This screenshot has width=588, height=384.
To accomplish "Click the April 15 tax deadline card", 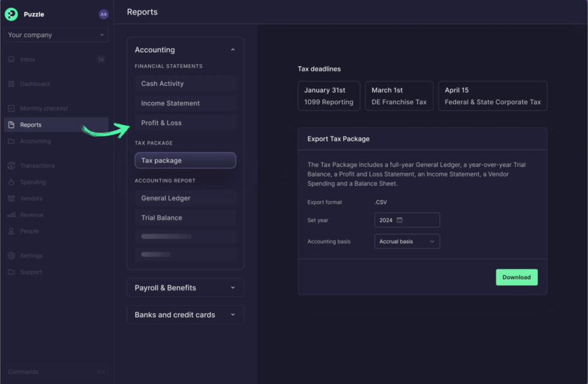I will 493,96.
